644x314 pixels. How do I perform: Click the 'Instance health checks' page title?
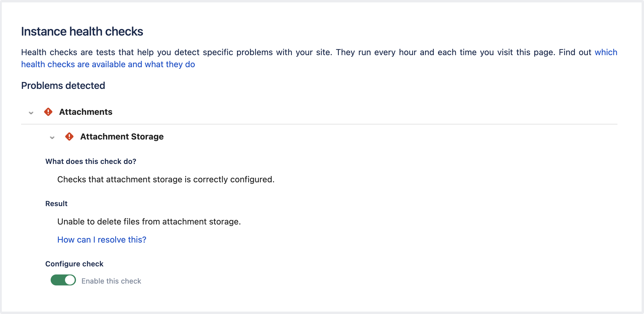click(x=82, y=32)
